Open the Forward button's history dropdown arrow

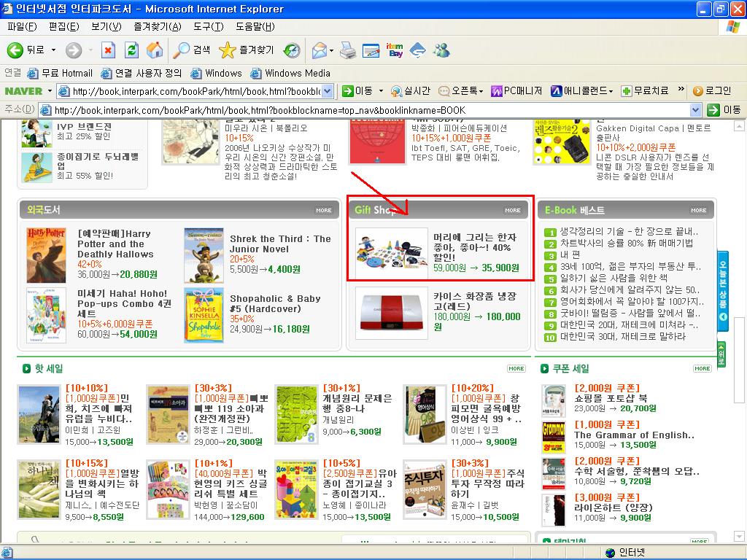[90, 50]
